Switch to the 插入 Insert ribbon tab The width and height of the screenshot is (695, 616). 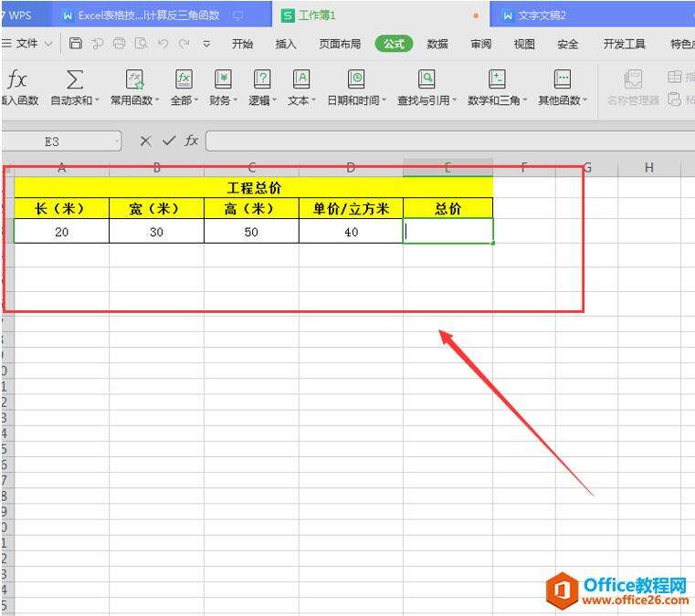pyautogui.click(x=286, y=44)
